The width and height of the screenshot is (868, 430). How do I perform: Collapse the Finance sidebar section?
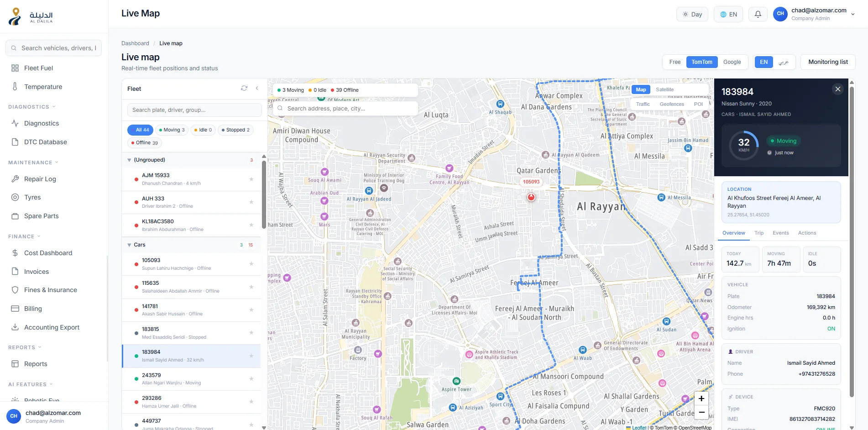(25, 236)
